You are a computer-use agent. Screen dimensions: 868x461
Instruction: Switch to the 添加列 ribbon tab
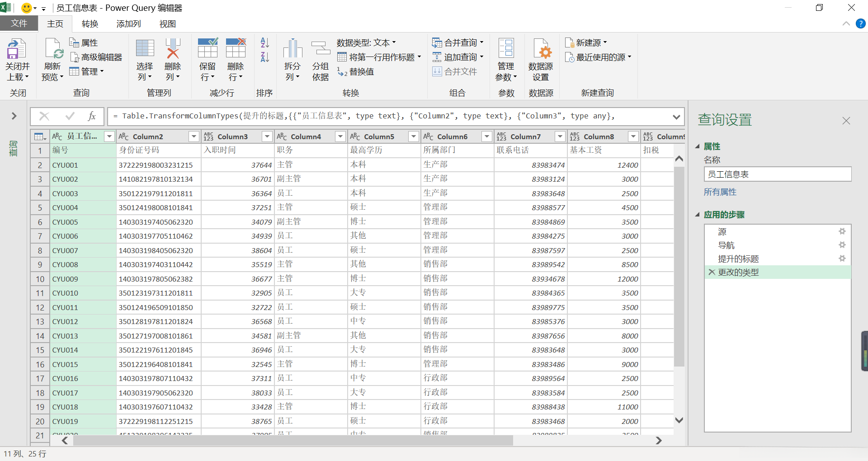[x=128, y=24]
